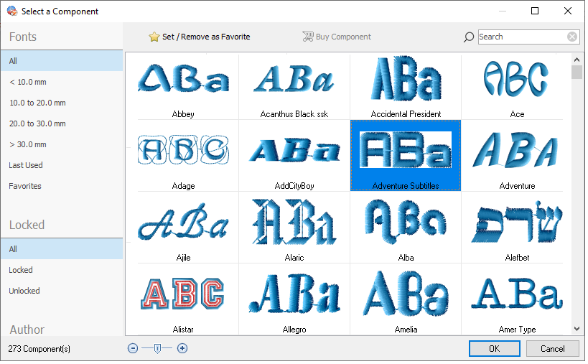This screenshot has width=588, height=364.
Task: Click the zoom out minus icon
Action: click(133, 348)
